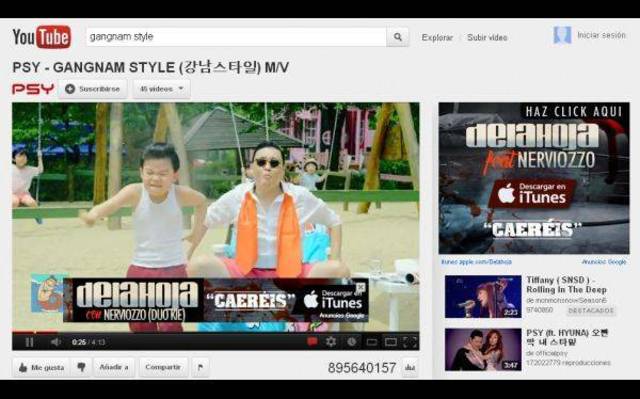
Task: Pause the video with the pause button
Action: click(29, 342)
